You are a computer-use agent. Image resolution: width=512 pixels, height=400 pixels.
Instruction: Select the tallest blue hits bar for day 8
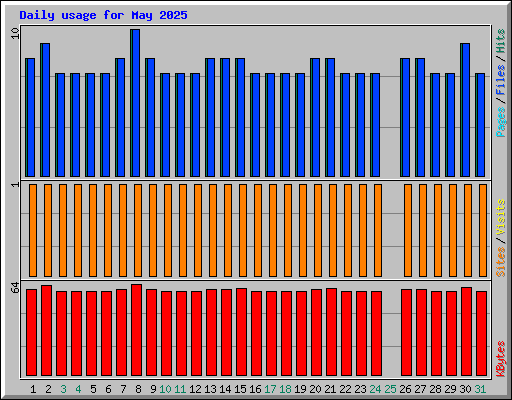135,103
